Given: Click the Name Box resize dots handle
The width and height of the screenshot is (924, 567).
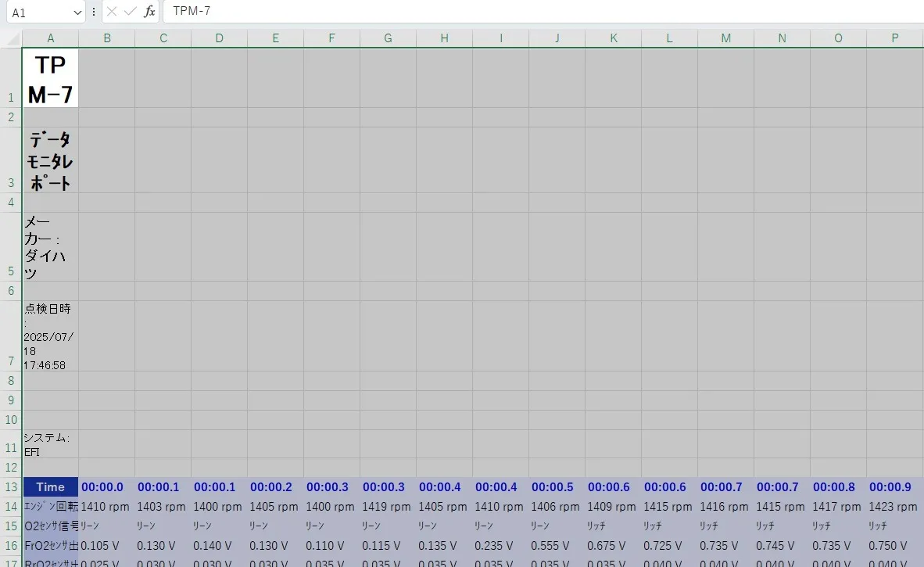Looking at the screenshot, I should (x=94, y=12).
